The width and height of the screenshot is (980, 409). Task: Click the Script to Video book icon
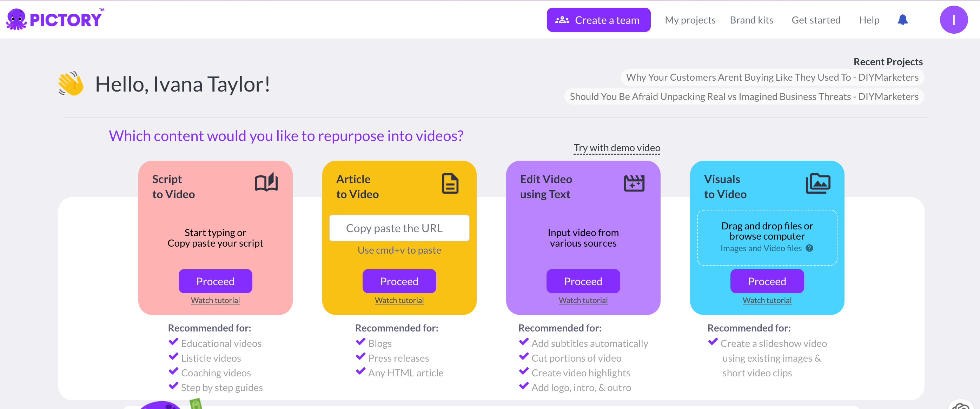tap(266, 183)
